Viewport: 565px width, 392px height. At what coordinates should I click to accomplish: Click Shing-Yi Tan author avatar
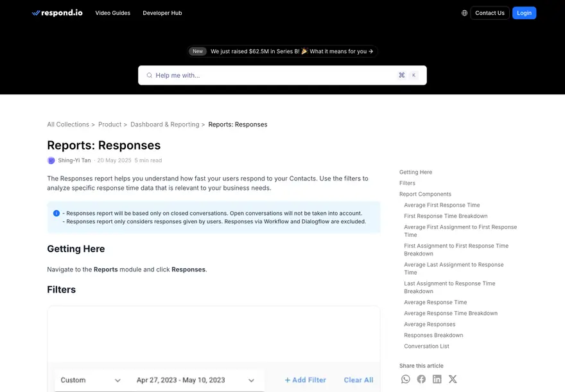click(x=51, y=160)
